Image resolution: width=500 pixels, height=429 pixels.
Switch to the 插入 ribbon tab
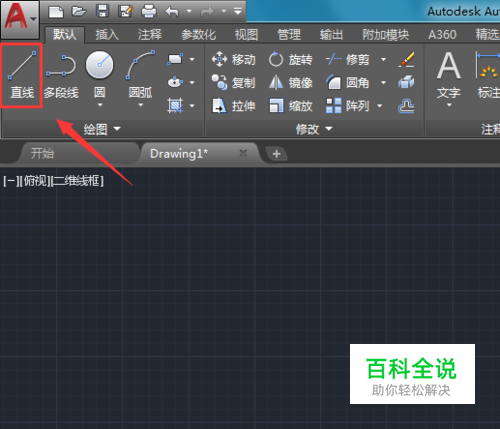coord(107,34)
